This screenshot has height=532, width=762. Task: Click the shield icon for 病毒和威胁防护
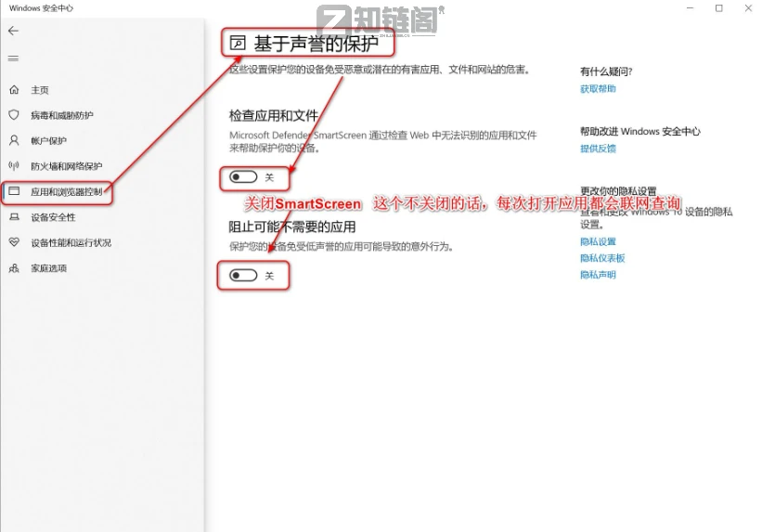pyautogui.click(x=14, y=115)
